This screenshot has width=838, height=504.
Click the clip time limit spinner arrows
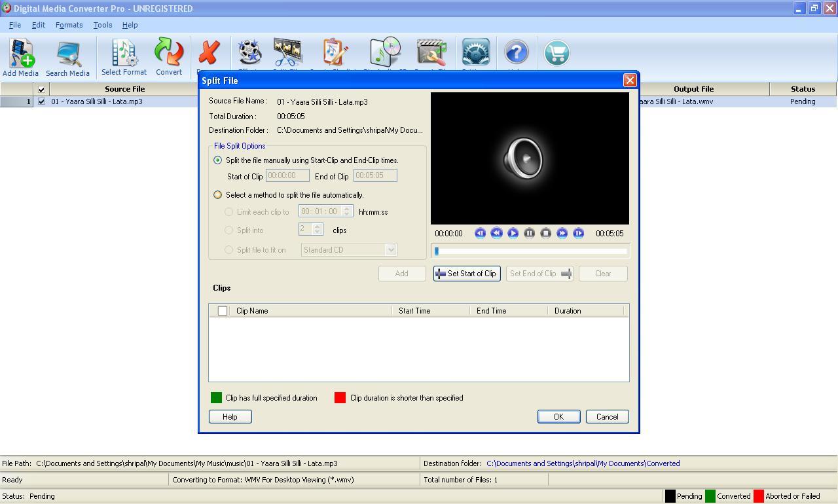(x=347, y=211)
